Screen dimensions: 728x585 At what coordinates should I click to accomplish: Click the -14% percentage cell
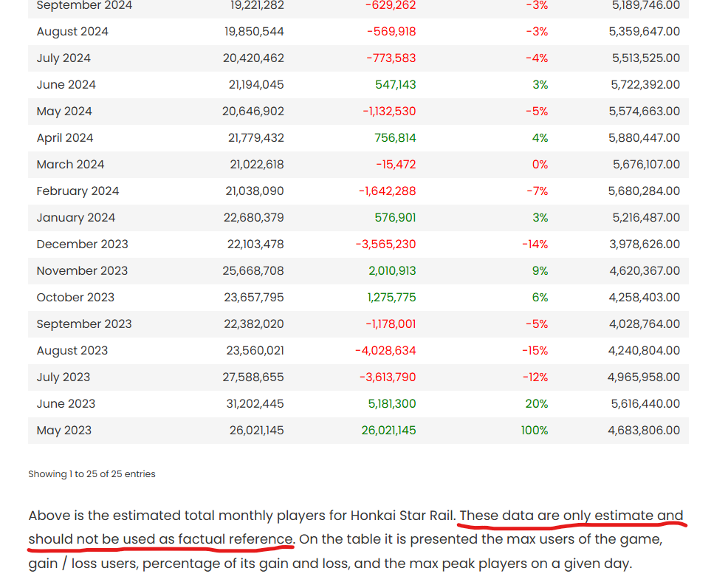tap(535, 244)
